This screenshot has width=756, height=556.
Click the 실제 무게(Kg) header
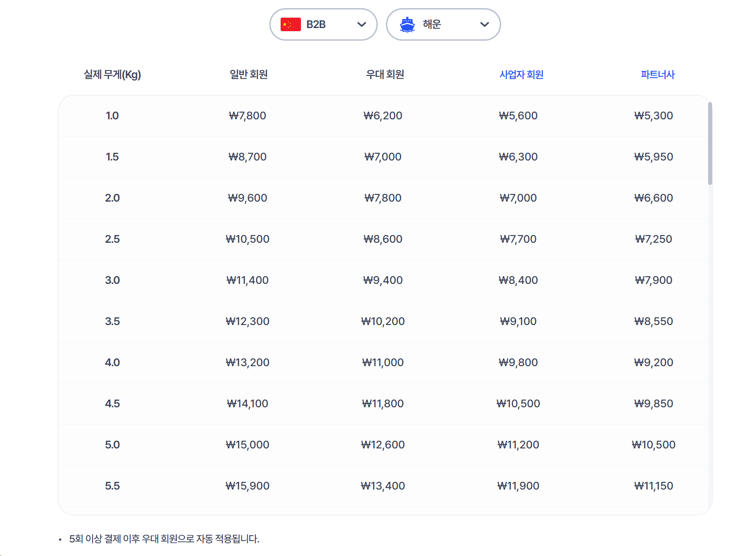point(112,75)
